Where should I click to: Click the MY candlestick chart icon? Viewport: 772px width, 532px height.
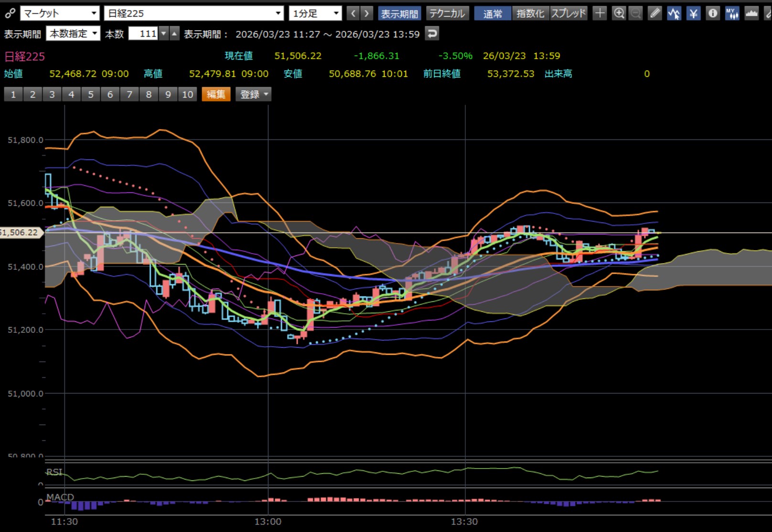point(731,13)
